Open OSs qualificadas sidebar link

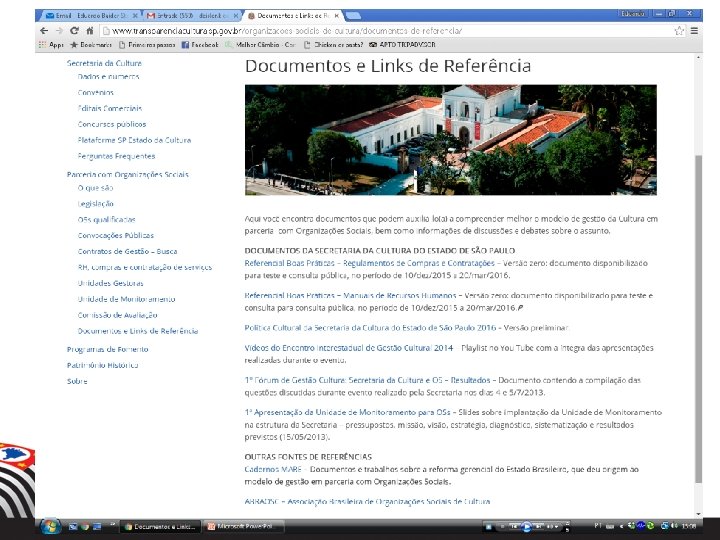(106, 219)
